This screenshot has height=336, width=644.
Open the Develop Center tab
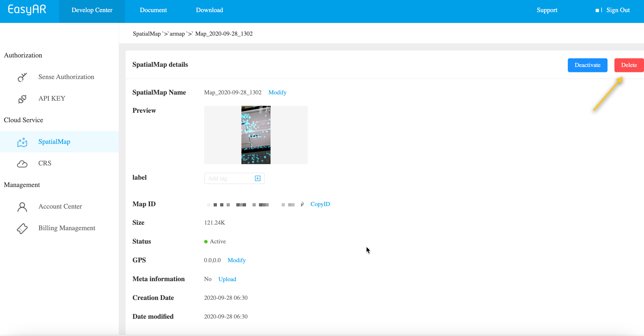pos(92,10)
